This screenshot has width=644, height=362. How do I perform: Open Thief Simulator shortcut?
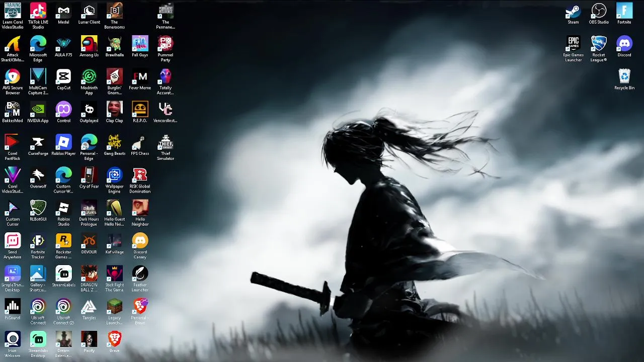pos(166,147)
